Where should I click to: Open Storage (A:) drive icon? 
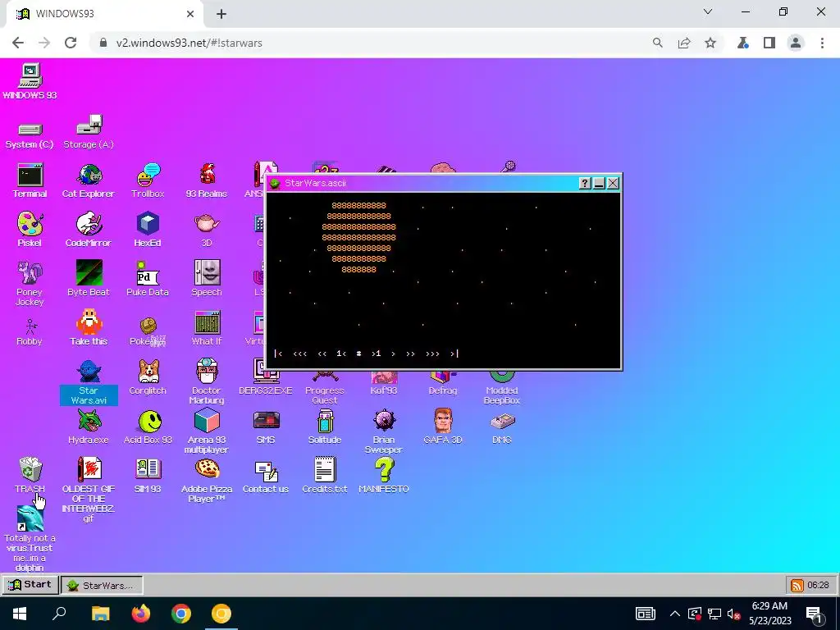tap(89, 126)
